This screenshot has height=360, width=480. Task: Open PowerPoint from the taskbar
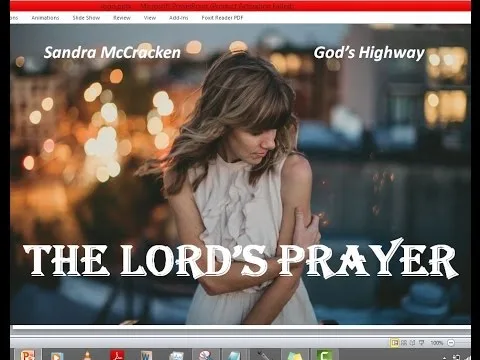click(x=27, y=355)
